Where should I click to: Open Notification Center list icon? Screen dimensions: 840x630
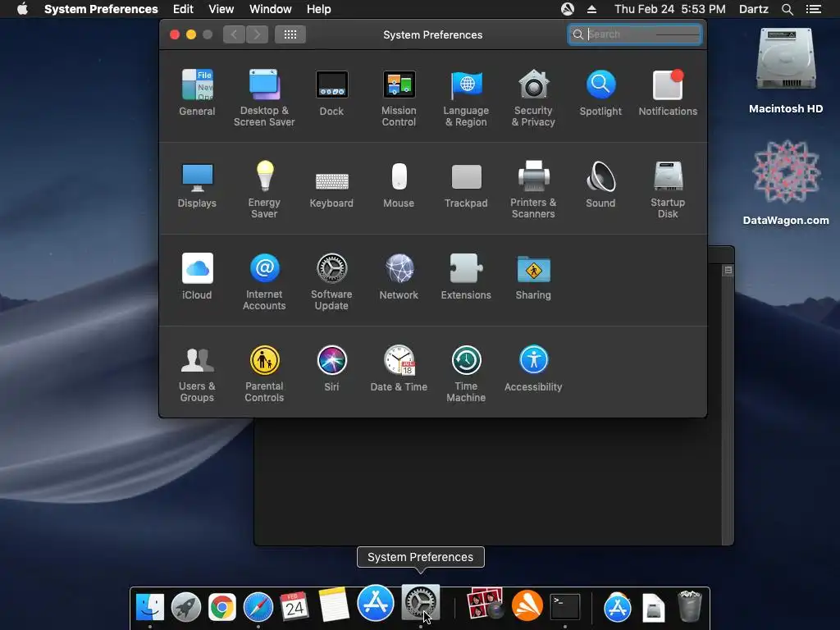pos(814,9)
